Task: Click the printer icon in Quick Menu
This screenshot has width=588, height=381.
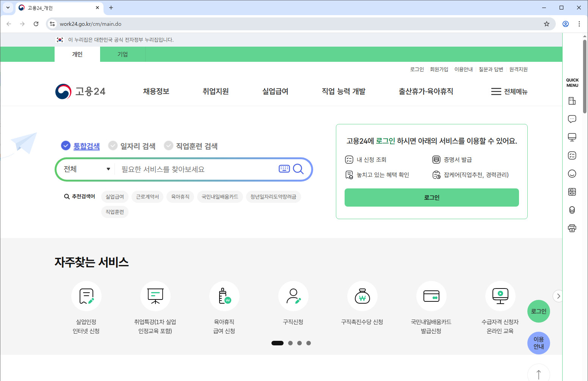Action: (572, 228)
